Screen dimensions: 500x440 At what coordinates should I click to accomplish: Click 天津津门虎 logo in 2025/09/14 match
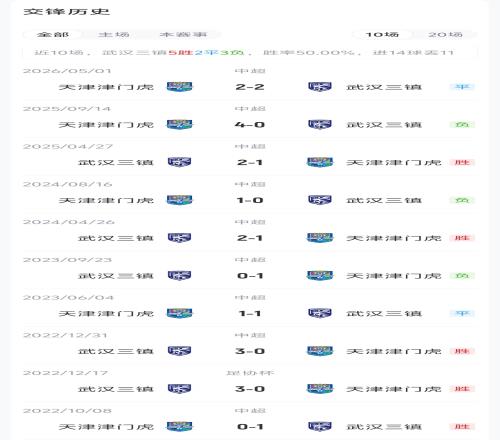coord(179,125)
